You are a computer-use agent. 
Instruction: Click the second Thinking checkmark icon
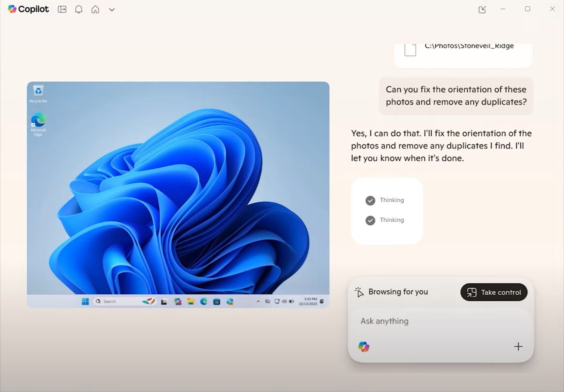370,220
